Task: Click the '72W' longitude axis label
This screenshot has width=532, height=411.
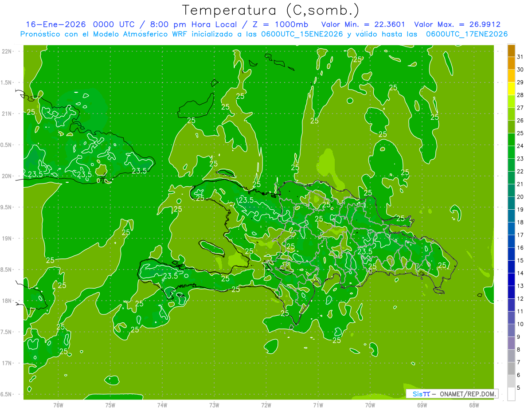Action: (x=266, y=405)
